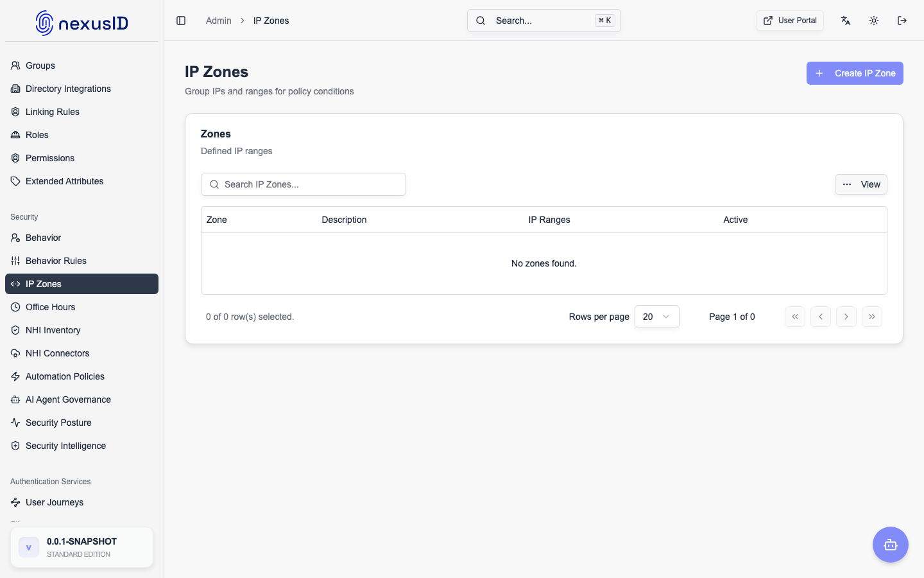This screenshot has height=578, width=924.
Task: Click the NHI Connectors icon
Action: pos(15,353)
